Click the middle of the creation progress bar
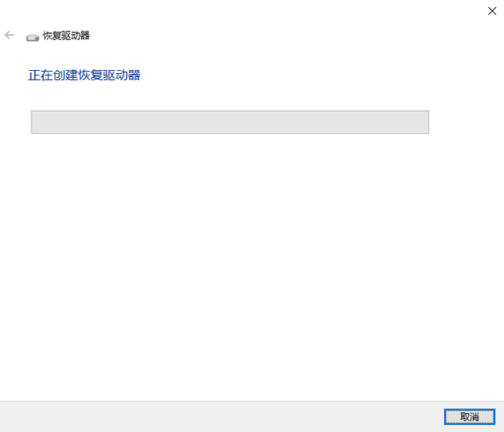This screenshot has width=504, height=432. pyautogui.click(x=230, y=122)
